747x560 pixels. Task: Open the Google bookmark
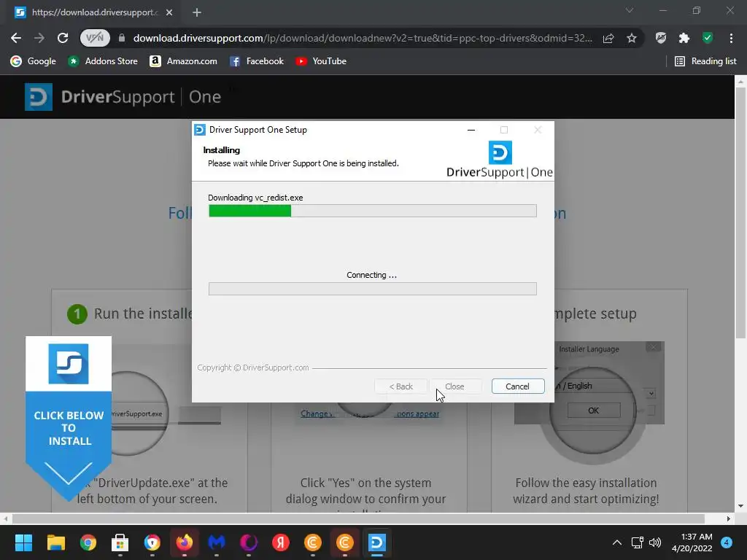[x=34, y=61]
